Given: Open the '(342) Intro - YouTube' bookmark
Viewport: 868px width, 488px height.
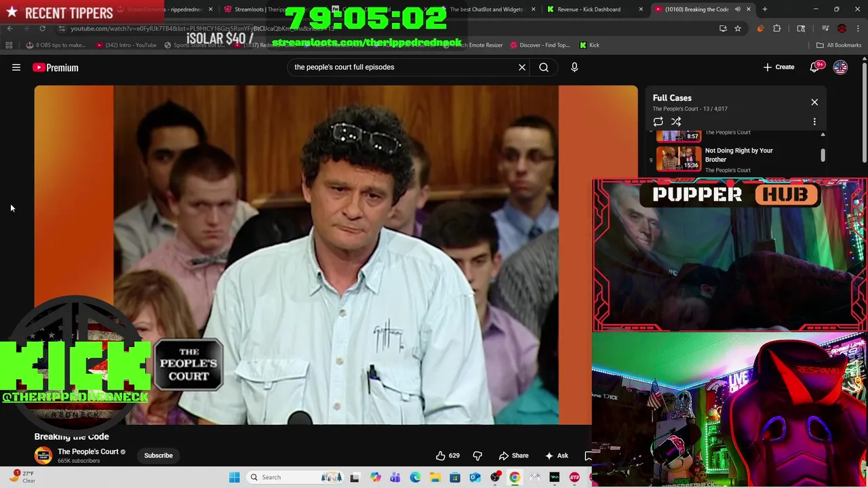Looking at the screenshot, I should (x=126, y=45).
